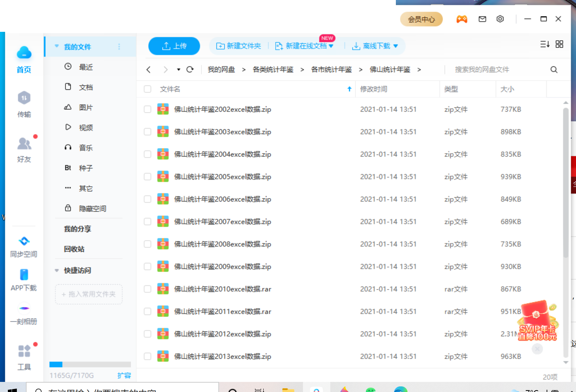Open the 首页 home cloud icon
This screenshot has width=576, height=392.
[x=24, y=53]
